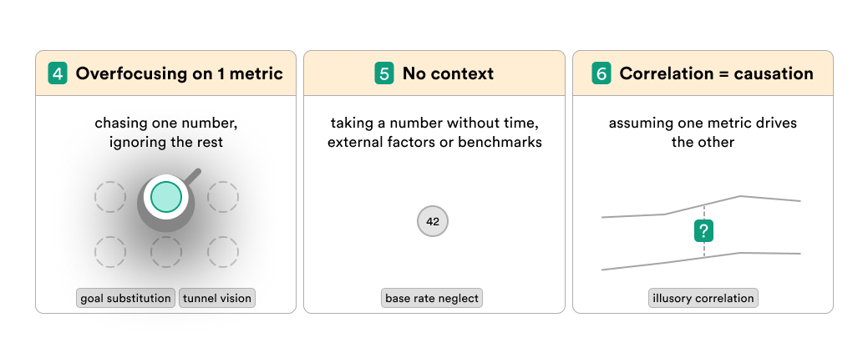Image resolution: width=868 pixels, height=363 pixels.
Task: Click the 'No context' heading
Action: (448, 73)
